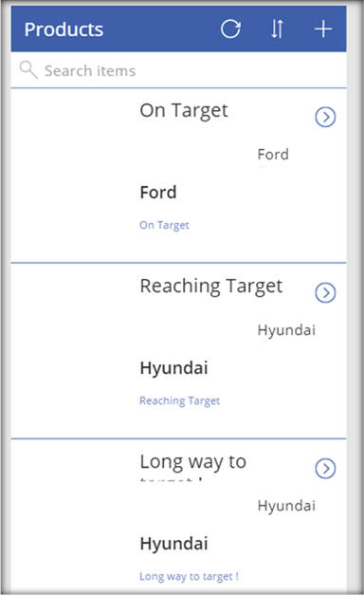Click bold Hyundai in Long way item
364x595 pixels.
click(x=174, y=544)
